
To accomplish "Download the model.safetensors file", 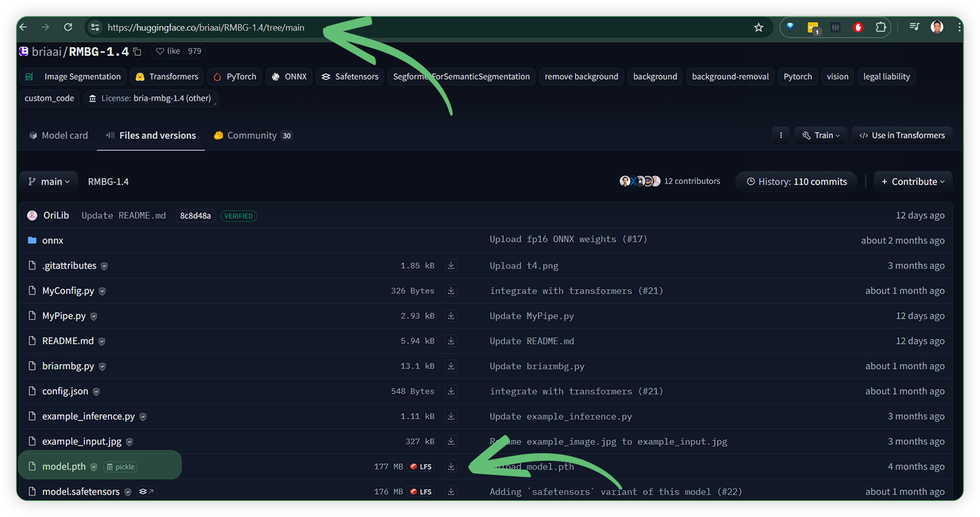I will (451, 491).
